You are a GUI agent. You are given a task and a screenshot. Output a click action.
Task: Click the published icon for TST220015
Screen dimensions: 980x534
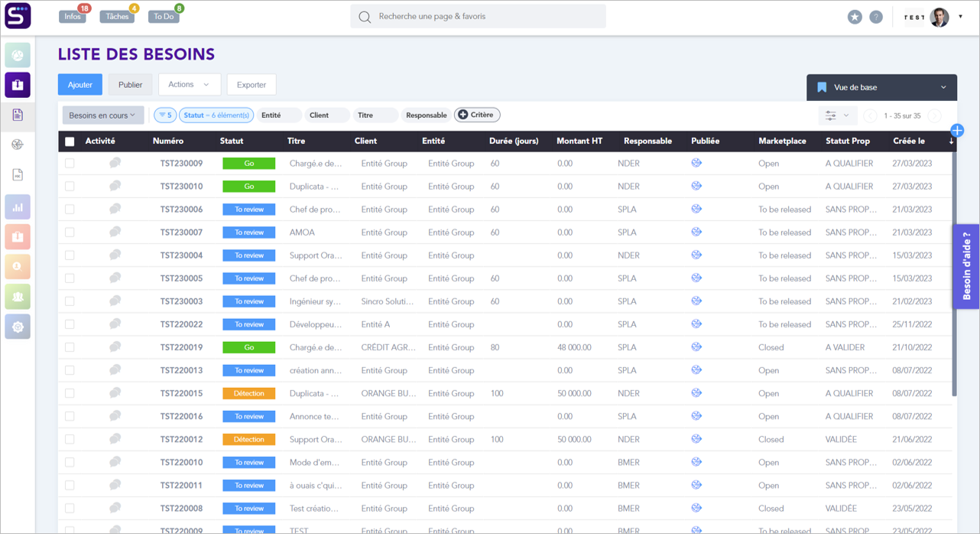click(x=696, y=392)
